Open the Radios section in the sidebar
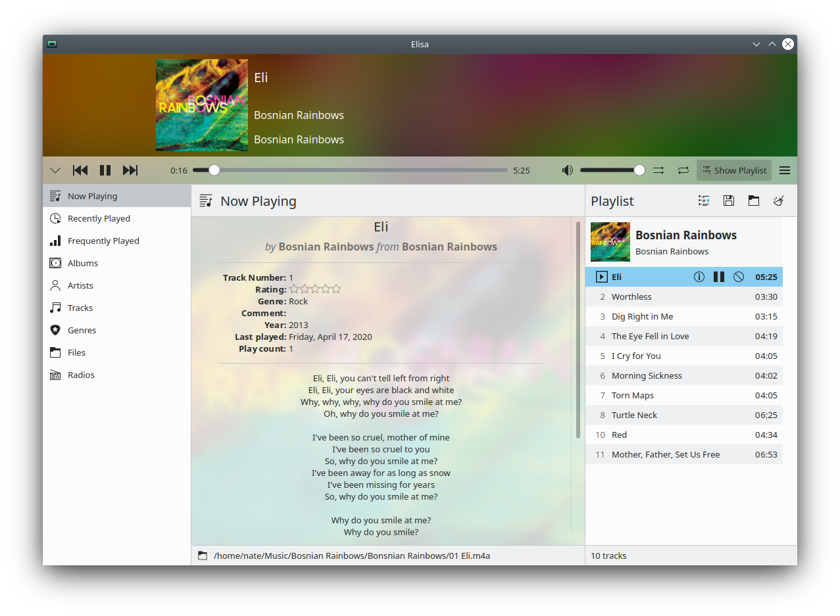The width and height of the screenshot is (840, 616). [80, 375]
